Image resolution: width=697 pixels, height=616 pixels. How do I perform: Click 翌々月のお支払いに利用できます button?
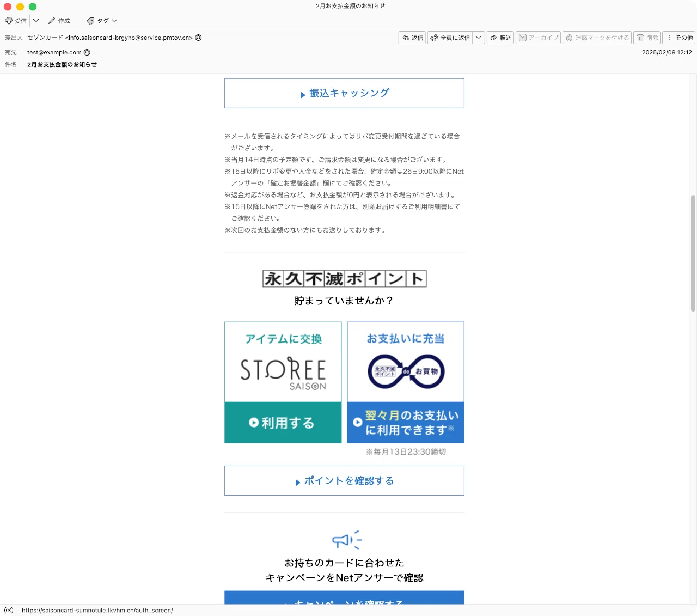click(x=406, y=423)
